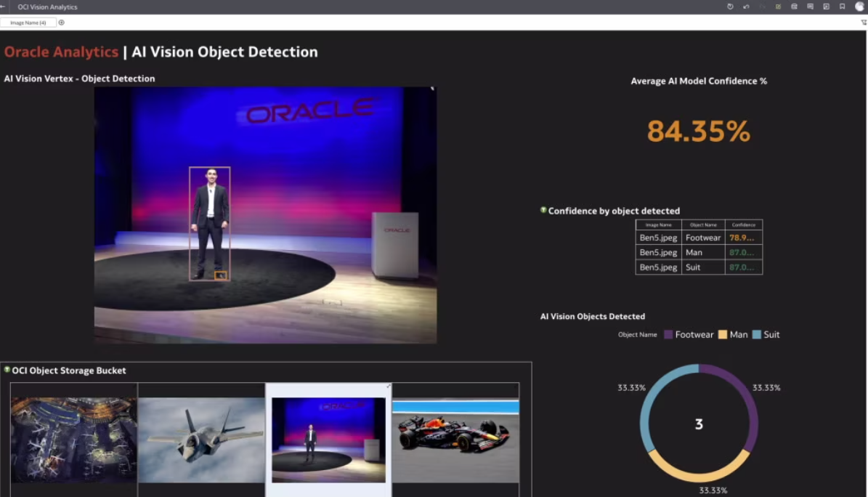The image size is (868, 497).
Task: Click the Footwear legend label
Action: (x=694, y=335)
